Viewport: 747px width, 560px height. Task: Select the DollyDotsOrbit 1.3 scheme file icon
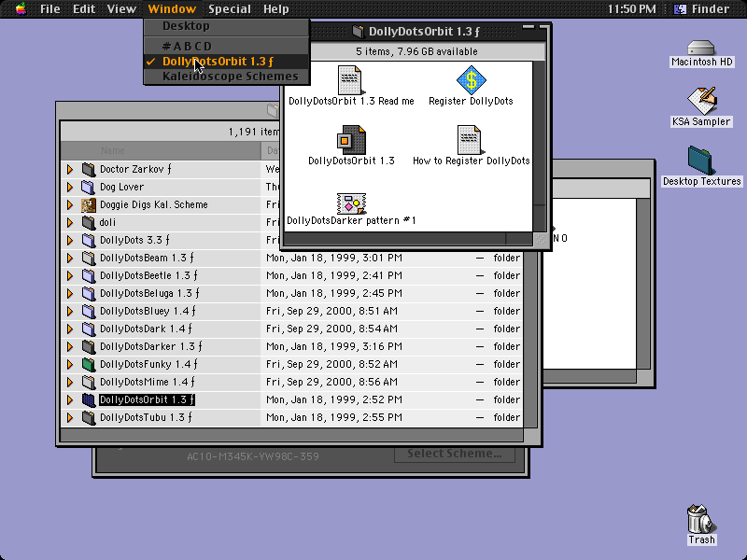(x=351, y=140)
